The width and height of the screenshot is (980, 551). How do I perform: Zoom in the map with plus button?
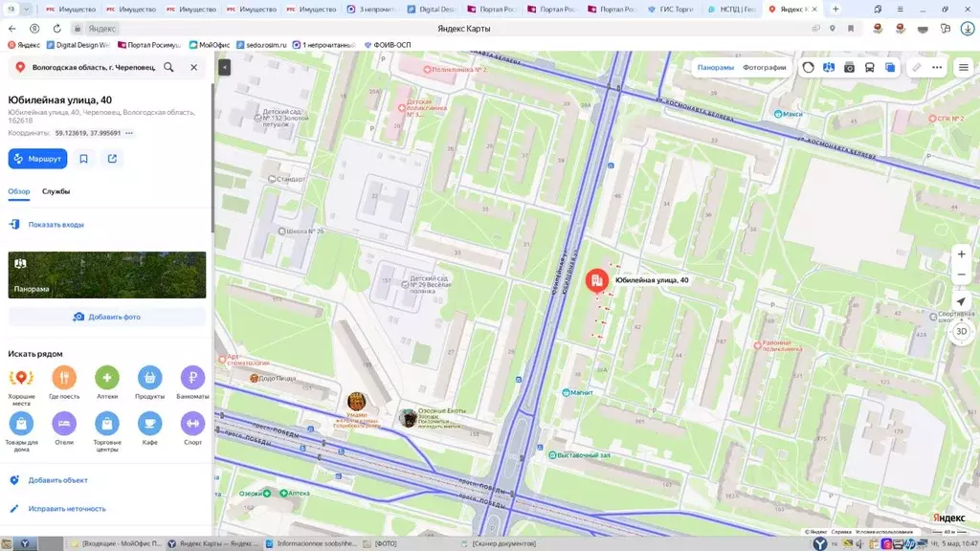coord(961,254)
